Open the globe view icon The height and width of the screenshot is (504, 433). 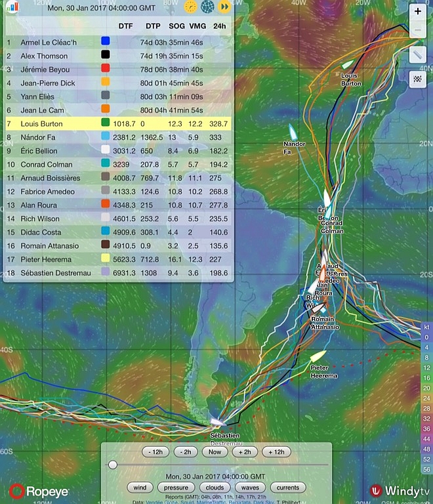tap(207, 7)
